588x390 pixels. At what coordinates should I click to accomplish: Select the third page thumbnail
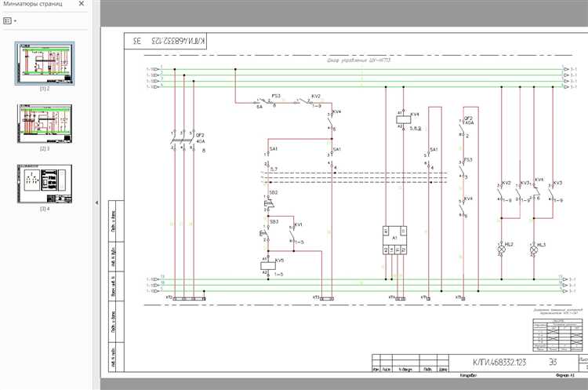[45, 184]
